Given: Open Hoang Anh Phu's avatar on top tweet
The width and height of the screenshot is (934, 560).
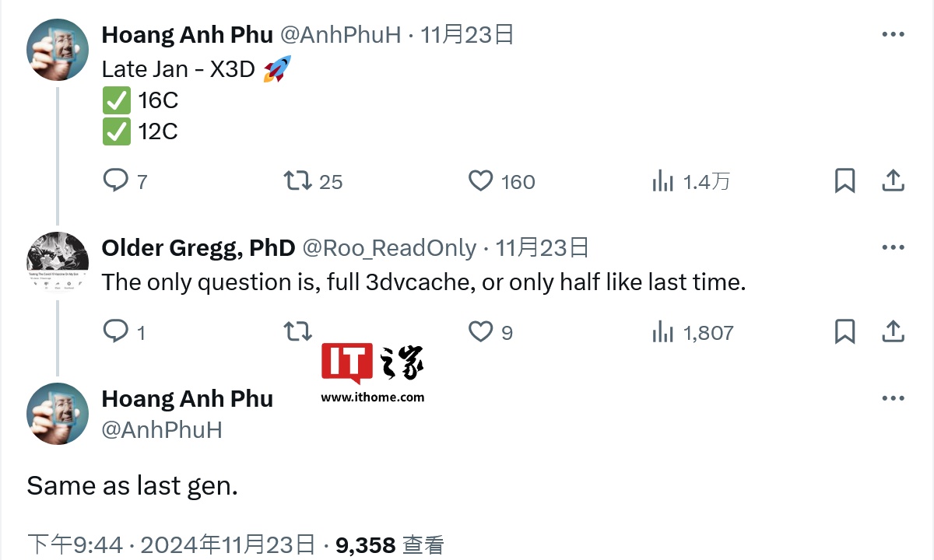Looking at the screenshot, I should (x=58, y=50).
